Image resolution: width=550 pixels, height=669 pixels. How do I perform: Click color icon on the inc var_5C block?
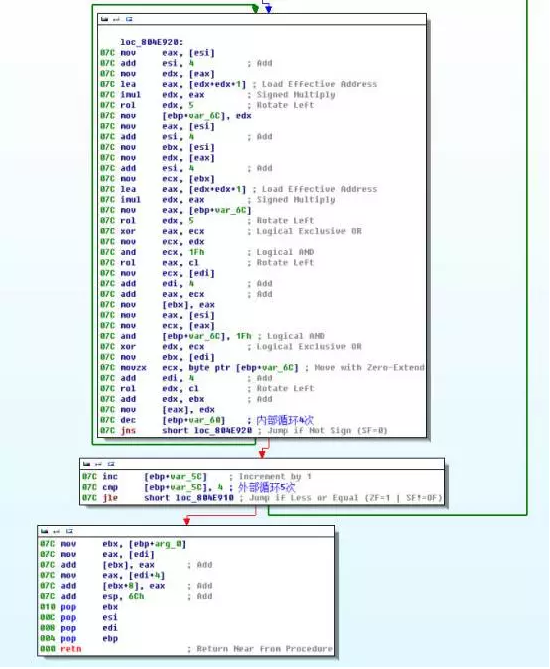[87, 464]
